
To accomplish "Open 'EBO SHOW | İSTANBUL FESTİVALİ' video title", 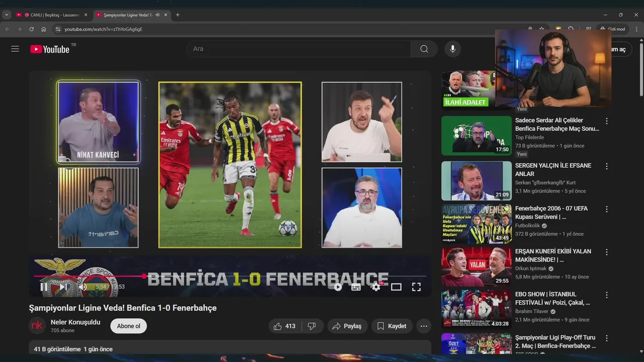I will click(552, 298).
